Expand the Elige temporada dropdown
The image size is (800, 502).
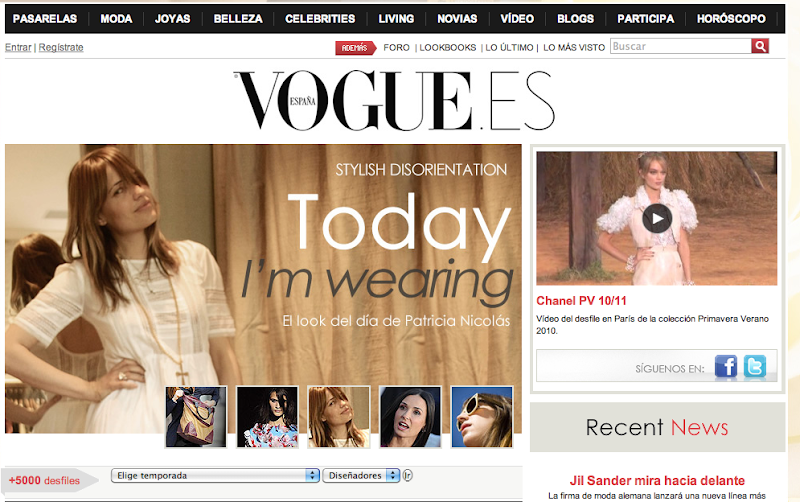point(215,475)
